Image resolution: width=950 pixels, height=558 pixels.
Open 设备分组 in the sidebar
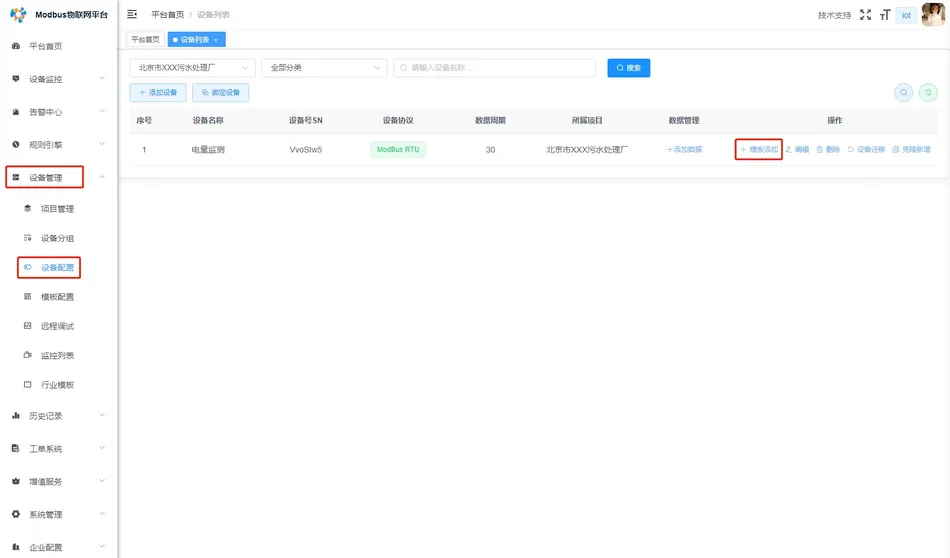coord(57,238)
